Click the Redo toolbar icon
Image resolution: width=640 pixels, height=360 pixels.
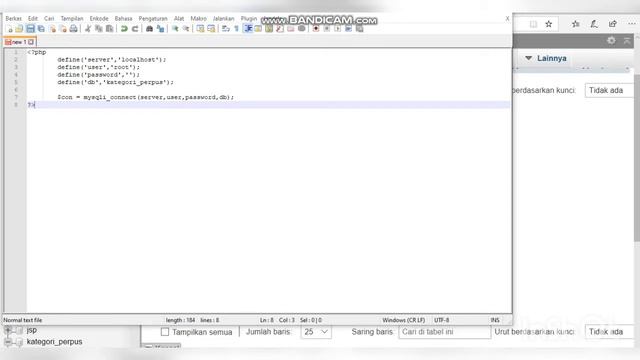[135, 29]
